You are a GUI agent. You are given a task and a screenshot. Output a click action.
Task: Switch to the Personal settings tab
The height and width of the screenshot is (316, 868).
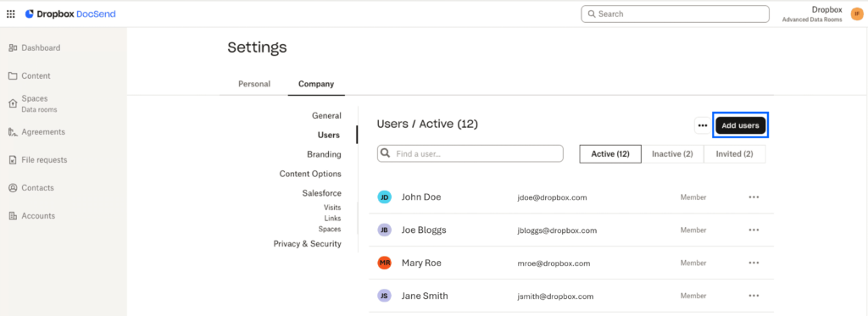(254, 84)
